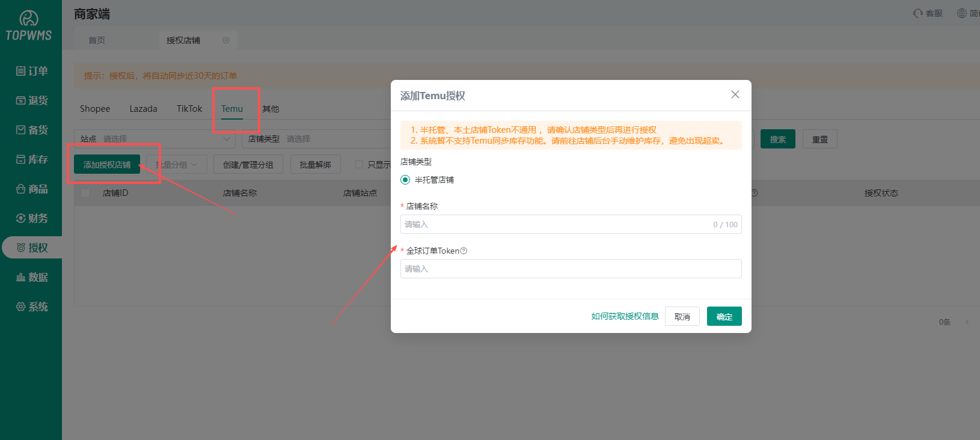Switch to the 首页 tab
The height and width of the screenshot is (440, 980).
click(x=97, y=40)
